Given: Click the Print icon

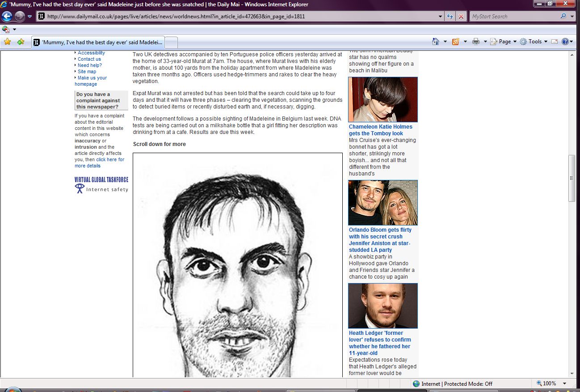Looking at the screenshot, I should [476, 42].
